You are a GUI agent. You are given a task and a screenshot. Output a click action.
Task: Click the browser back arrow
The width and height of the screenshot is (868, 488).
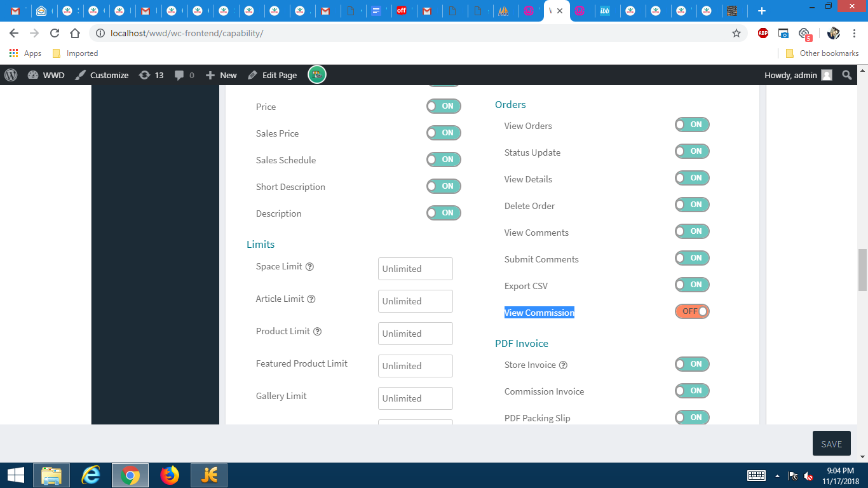(x=14, y=33)
